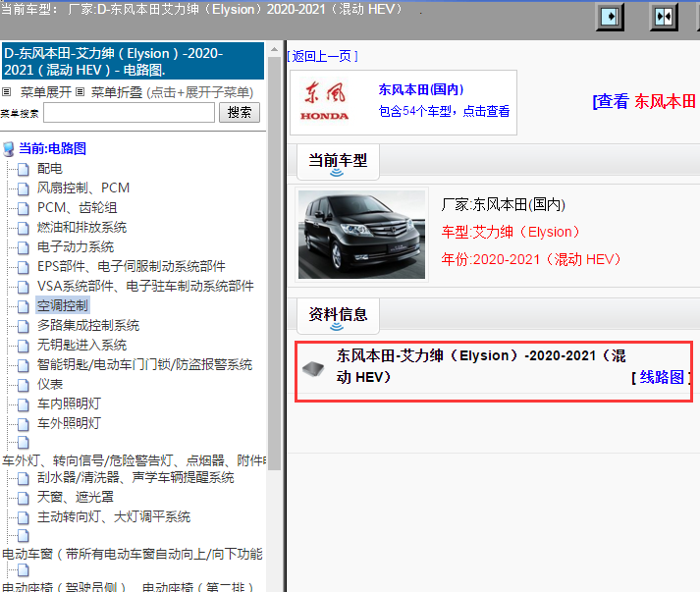This screenshot has width=700, height=592.
Task: Click 包含54个车型，点击查看 link
Action: 444,111
